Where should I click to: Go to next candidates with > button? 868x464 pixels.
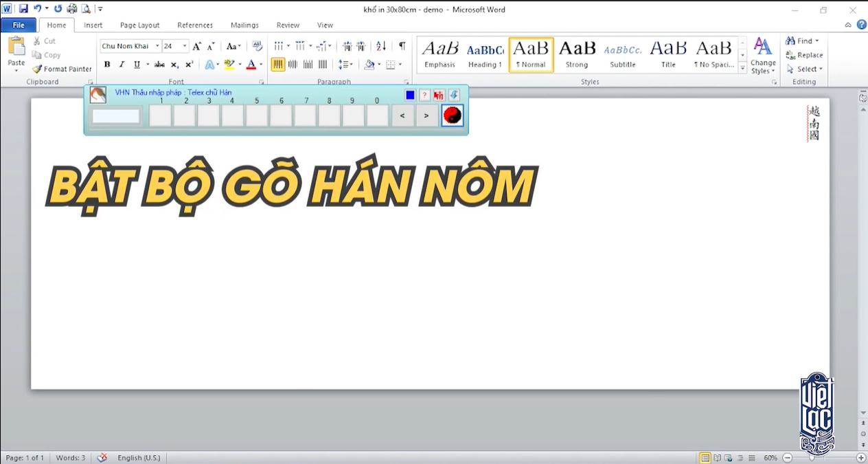[426, 115]
